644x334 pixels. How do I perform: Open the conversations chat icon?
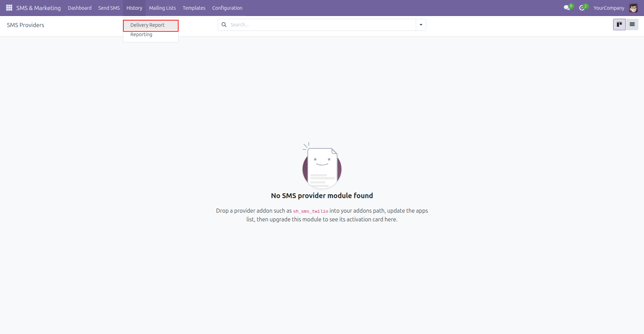(567, 8)
